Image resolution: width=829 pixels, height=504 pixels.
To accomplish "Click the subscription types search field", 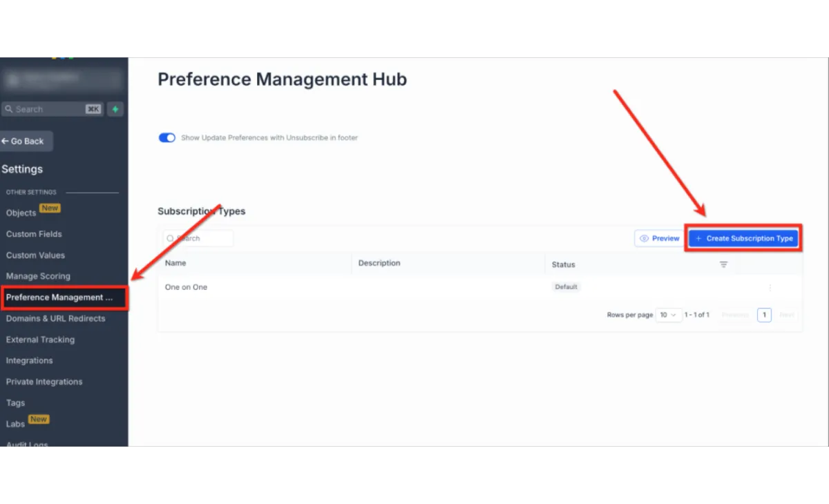I will point(198,238).
